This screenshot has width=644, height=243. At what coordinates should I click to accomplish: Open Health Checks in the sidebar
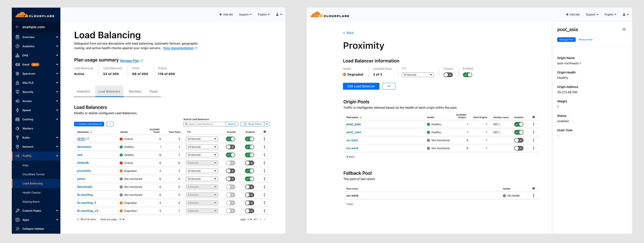(x=31, y=193)
